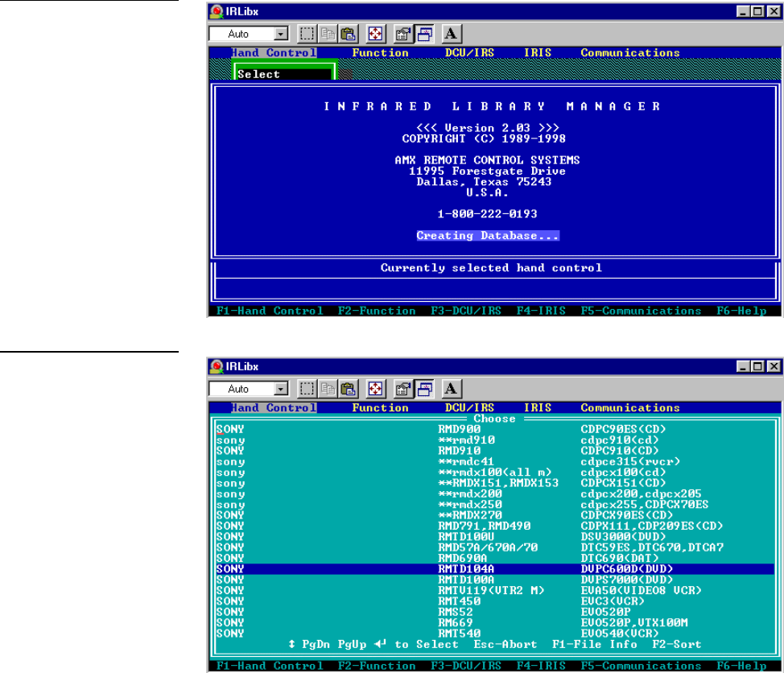Image resolution: width=784 pixels, height=673 pixels.
Task: Select the **RMDX151,RMDX153 row
Action: (494, 483)
